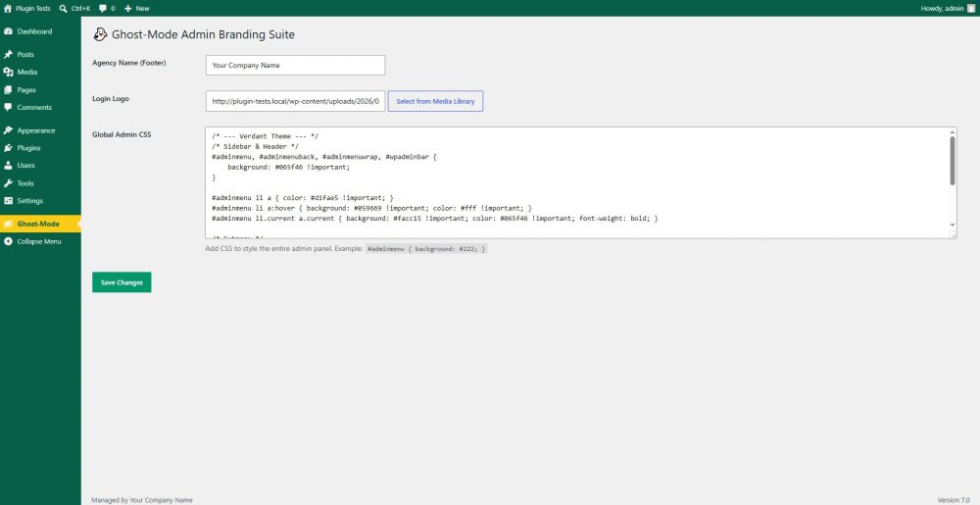Open Comments from the sidebar

pos(40,108)
